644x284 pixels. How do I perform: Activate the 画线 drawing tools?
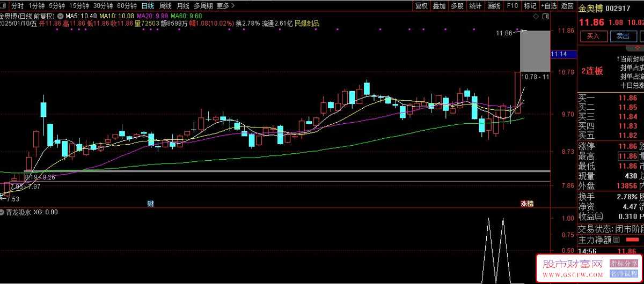point(494,6)
